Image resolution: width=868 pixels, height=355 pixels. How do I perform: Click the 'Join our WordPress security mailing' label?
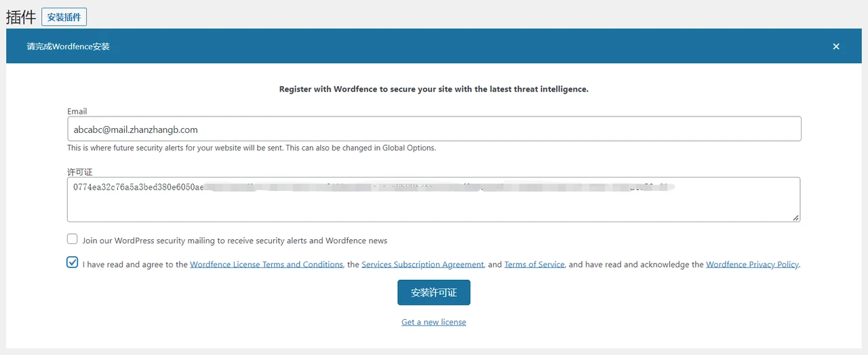[235, 241]
